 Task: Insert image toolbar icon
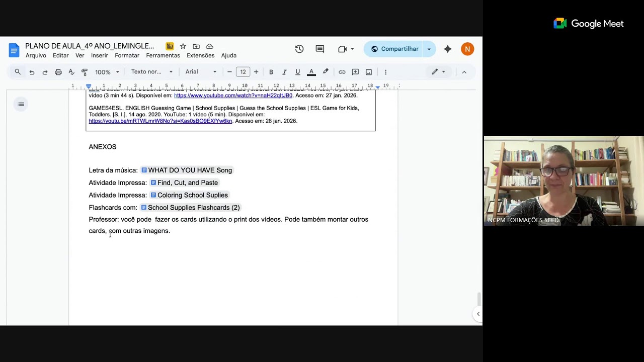point(369,72)
